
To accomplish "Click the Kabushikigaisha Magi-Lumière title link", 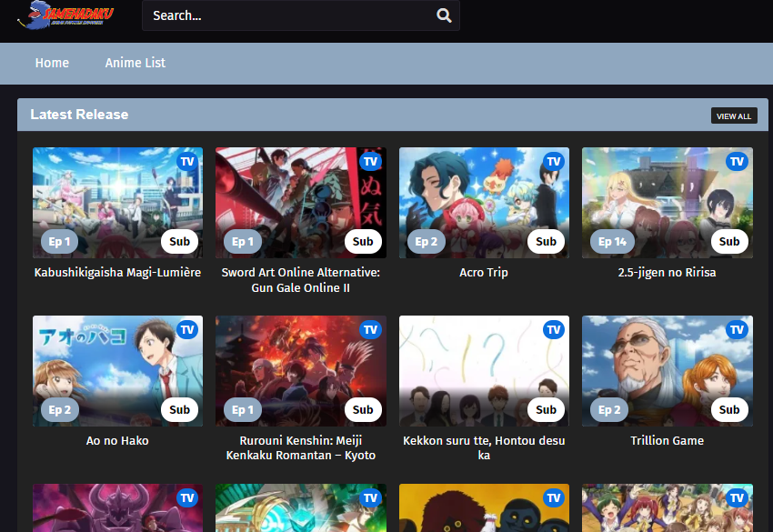I will (x=117, y=272).
